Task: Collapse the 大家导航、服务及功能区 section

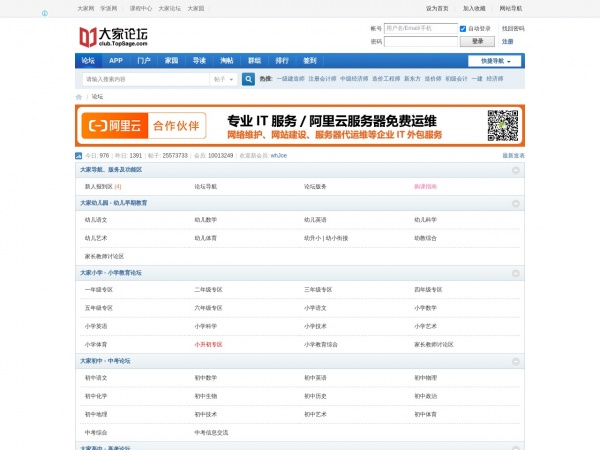Action: [x=516, y=170]
